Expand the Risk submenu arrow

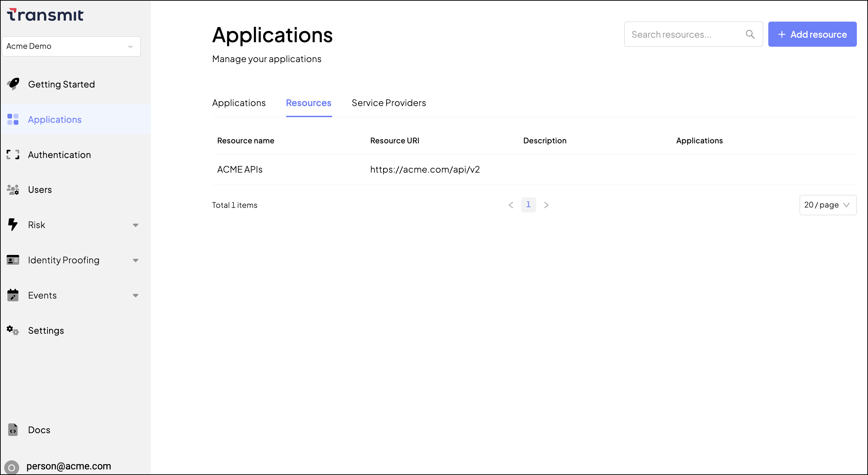pyautogui.click(x=136, y=225)
